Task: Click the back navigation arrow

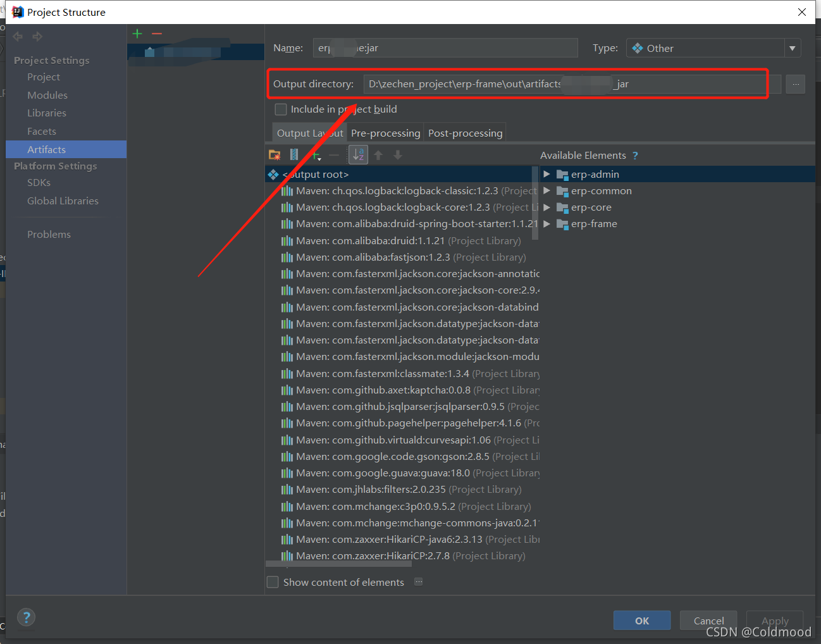Action: click(x=18, y=37)
